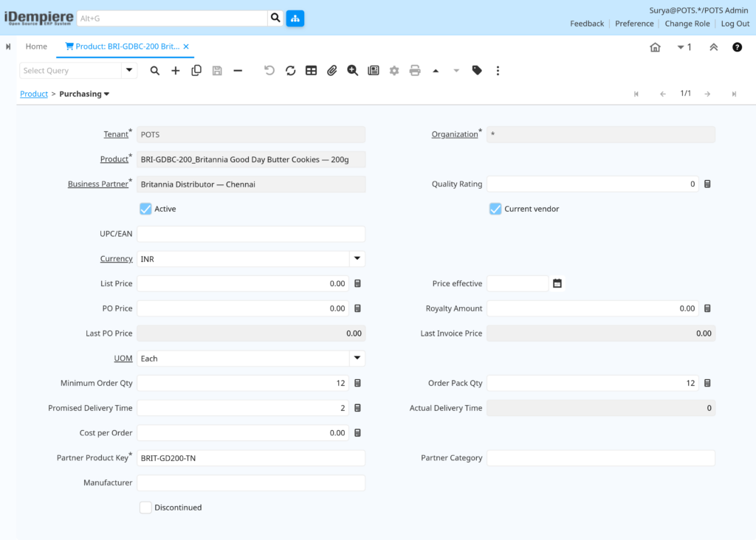
Task: Click the Partner Product Key field
Action: (x=251, y=458)
